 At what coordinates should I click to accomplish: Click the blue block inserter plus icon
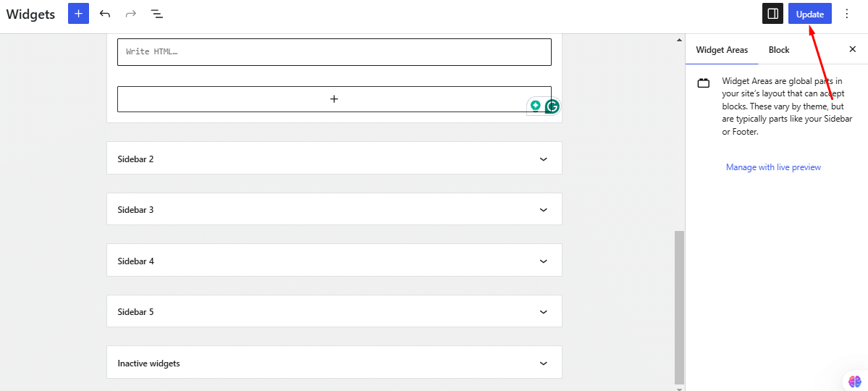tap(78, 14)
